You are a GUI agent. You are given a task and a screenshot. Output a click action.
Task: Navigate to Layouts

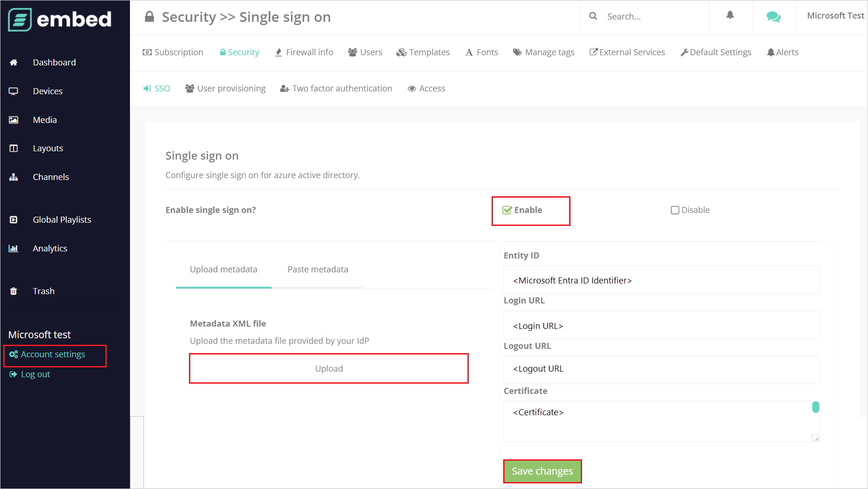[48, 148]
